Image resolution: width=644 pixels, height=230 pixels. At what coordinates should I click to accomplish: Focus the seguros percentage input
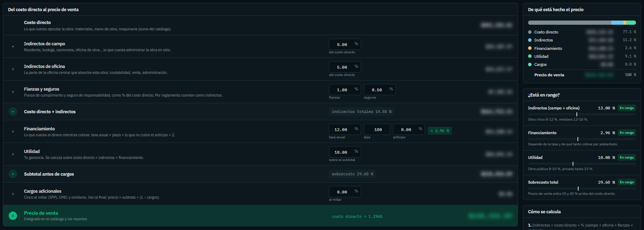[379, 90]
